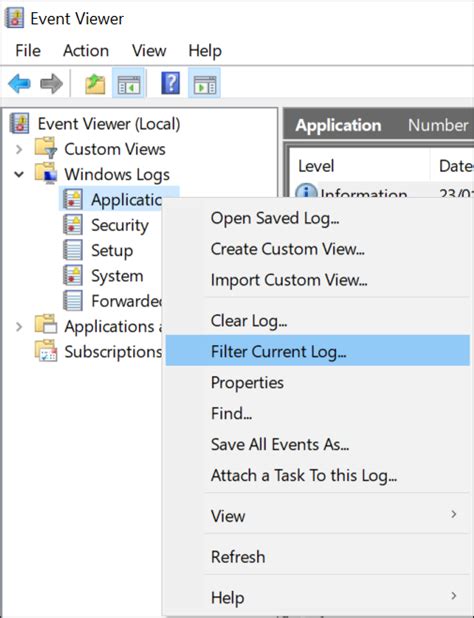
Task: Expand the Applications and Services Logs node
Action: [19, 326]
